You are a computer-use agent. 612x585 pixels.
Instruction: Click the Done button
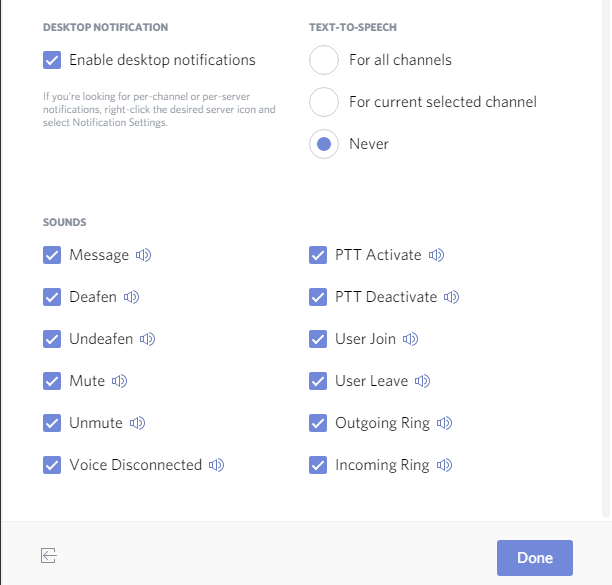pyautogui.click(x=535, y=558)
